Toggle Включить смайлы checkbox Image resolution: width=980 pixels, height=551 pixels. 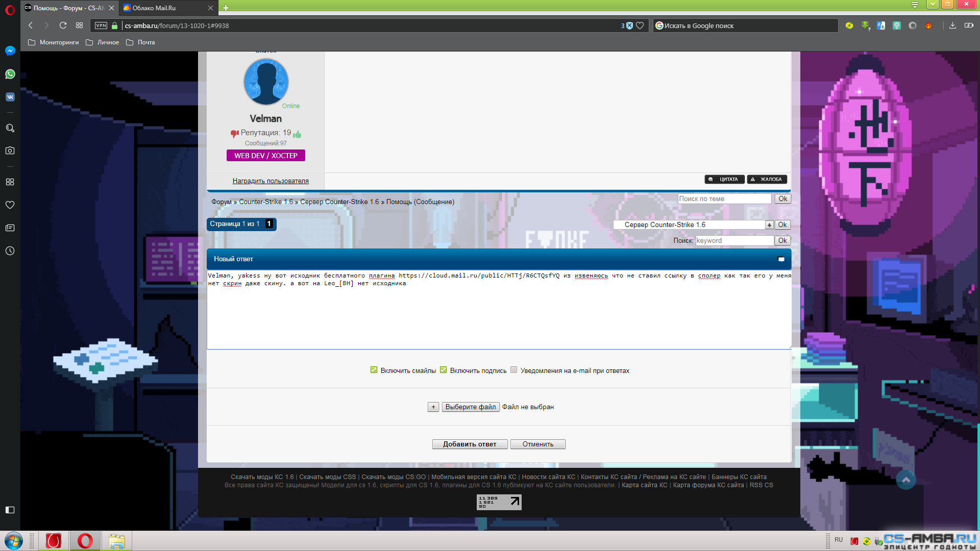pos(374,370)
